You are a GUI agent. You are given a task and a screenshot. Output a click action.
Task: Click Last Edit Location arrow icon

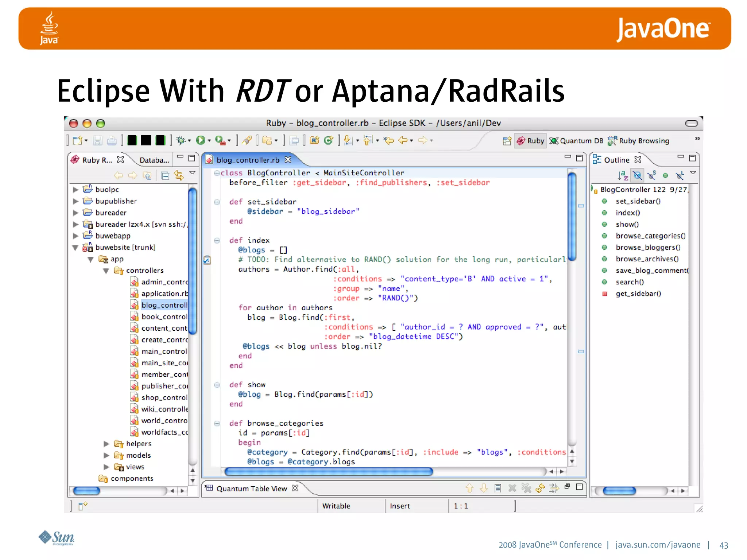click(389, 140)
